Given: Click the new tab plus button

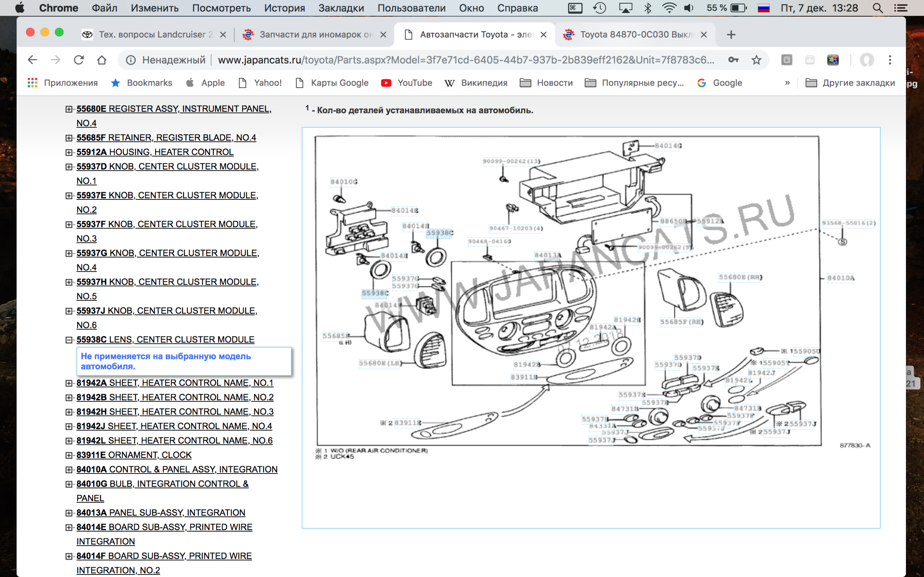Looking at the screenshot, I should (731, 35).
